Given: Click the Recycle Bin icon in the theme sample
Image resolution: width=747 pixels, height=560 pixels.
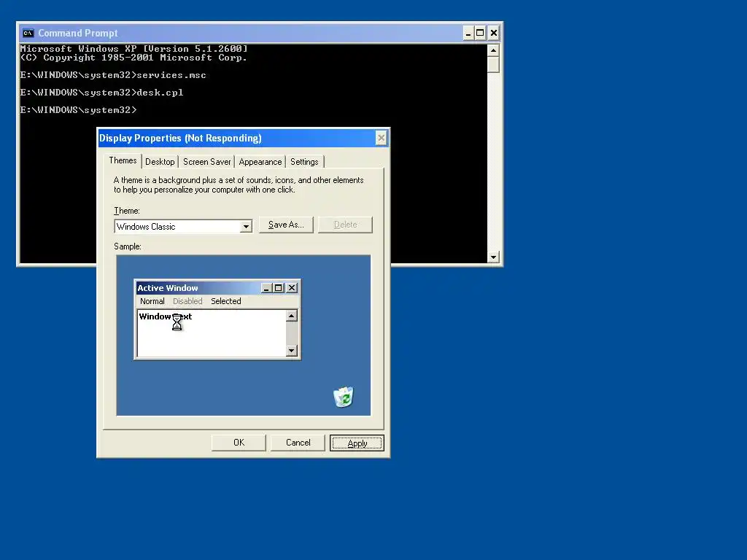Looking at the screenshot, I should (344, 397).
